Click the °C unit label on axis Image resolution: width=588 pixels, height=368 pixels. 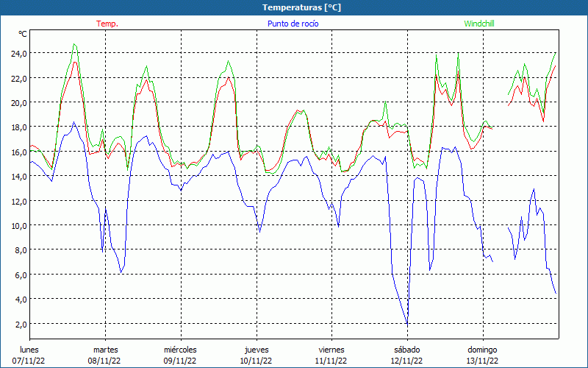[x=23, y=34]
